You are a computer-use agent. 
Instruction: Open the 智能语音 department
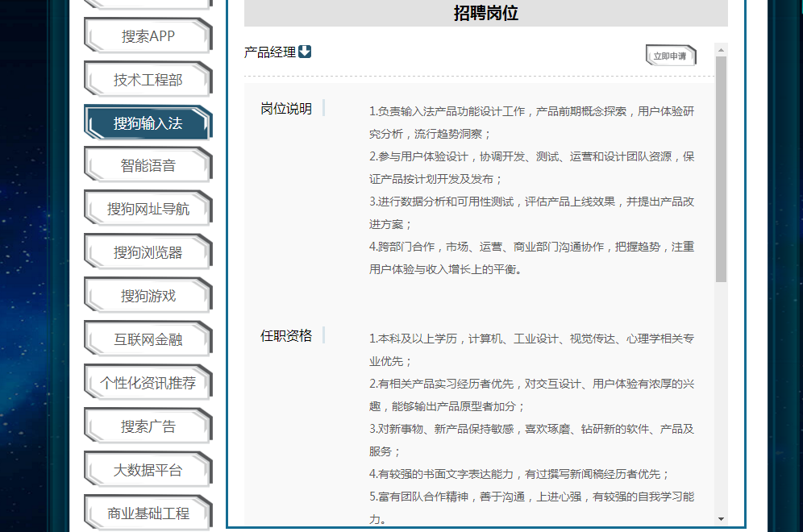[x=148, y=165]
